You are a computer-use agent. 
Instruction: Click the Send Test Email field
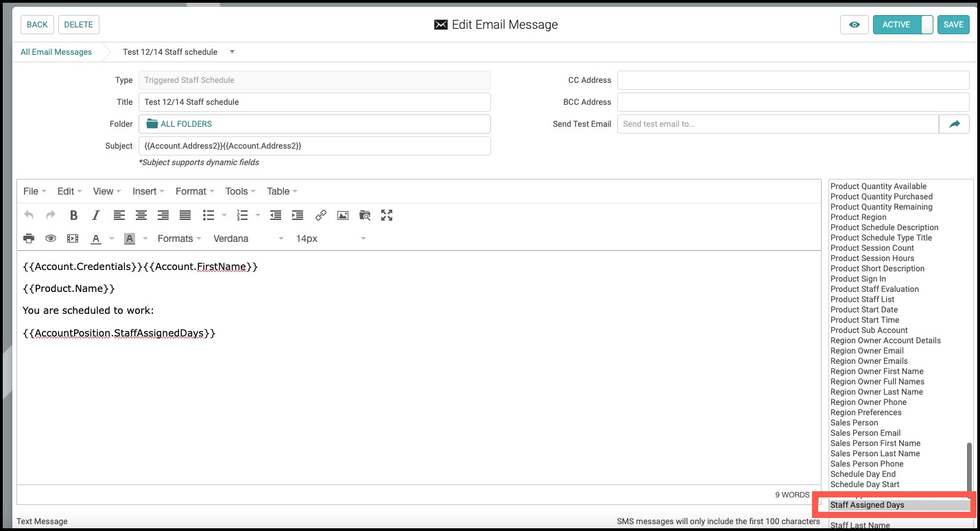(778, 124)
